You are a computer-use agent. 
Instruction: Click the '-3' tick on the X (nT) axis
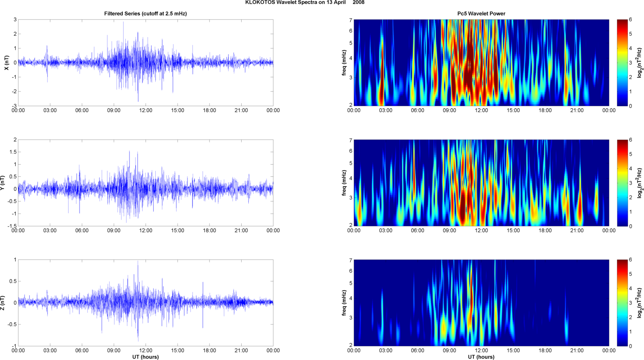coord(14,106)
